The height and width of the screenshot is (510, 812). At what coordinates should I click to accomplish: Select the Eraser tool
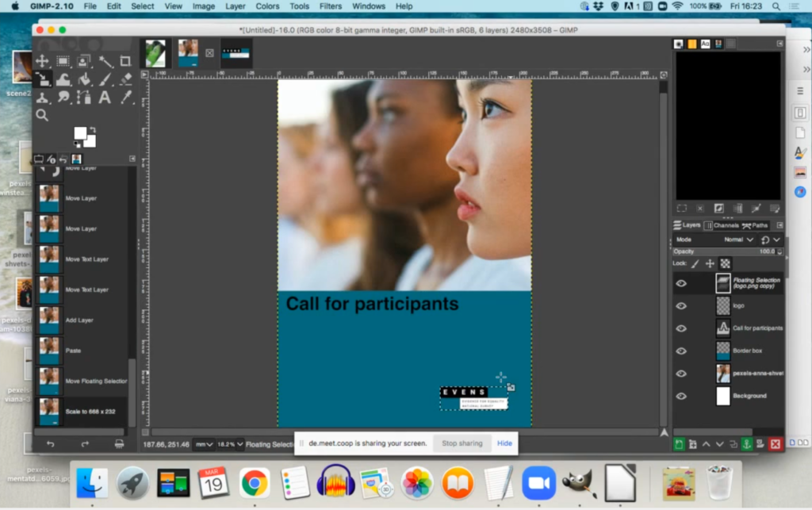click(126, 79)
